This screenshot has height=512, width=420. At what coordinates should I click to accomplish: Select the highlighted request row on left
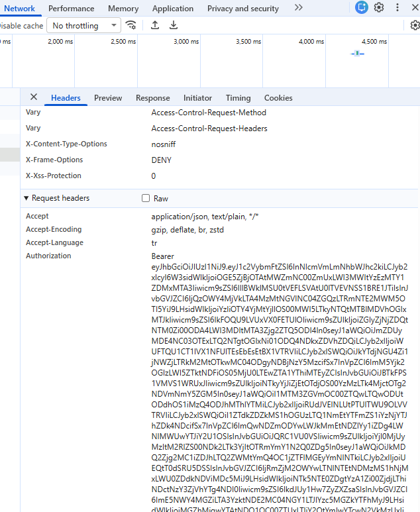pyautogui.click(x=10, y=154)
